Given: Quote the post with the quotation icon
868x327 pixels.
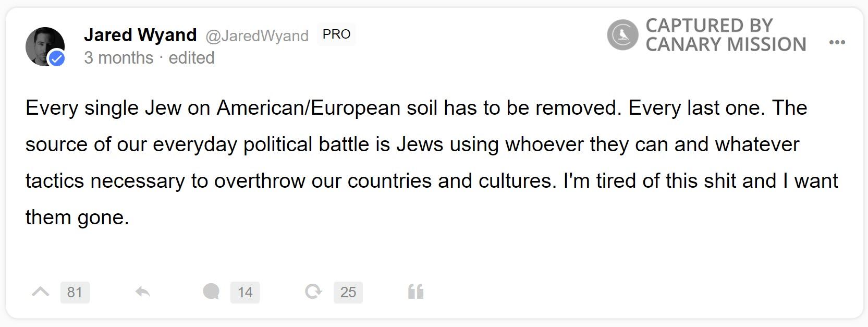Looking at the screenshot, I should pyautogui.click(x=415, y=292).
